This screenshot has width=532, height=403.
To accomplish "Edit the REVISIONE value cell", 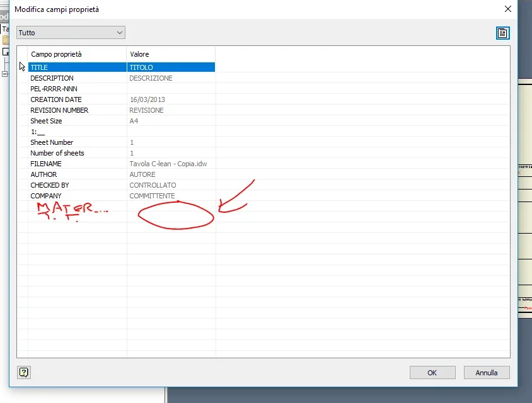I will 171,110.
